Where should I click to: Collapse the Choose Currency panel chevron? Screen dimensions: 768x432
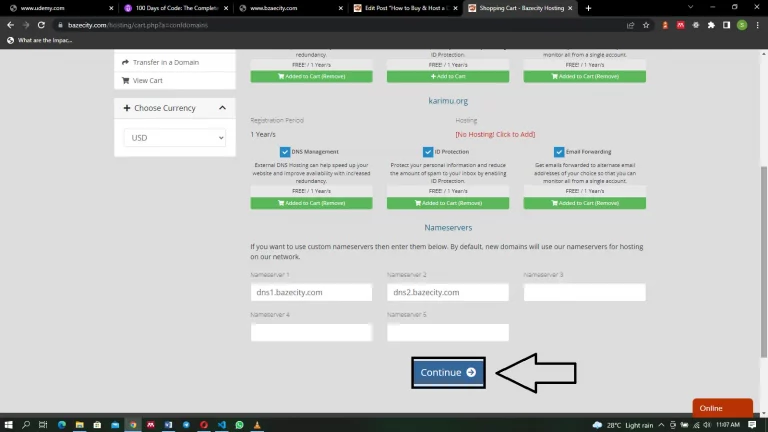click(x=222, y=108)
